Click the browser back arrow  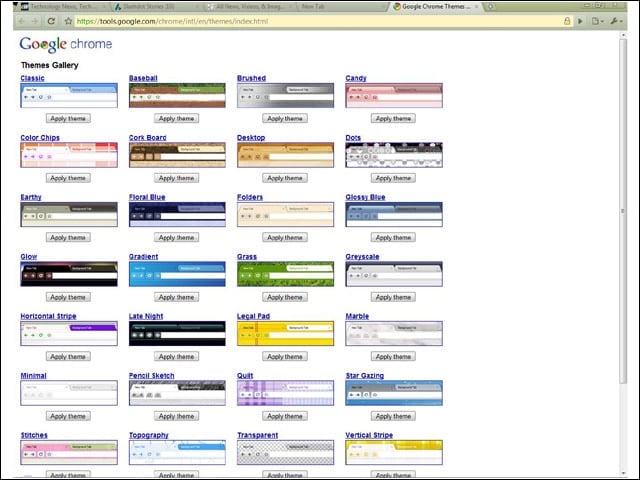click(22, 21)
